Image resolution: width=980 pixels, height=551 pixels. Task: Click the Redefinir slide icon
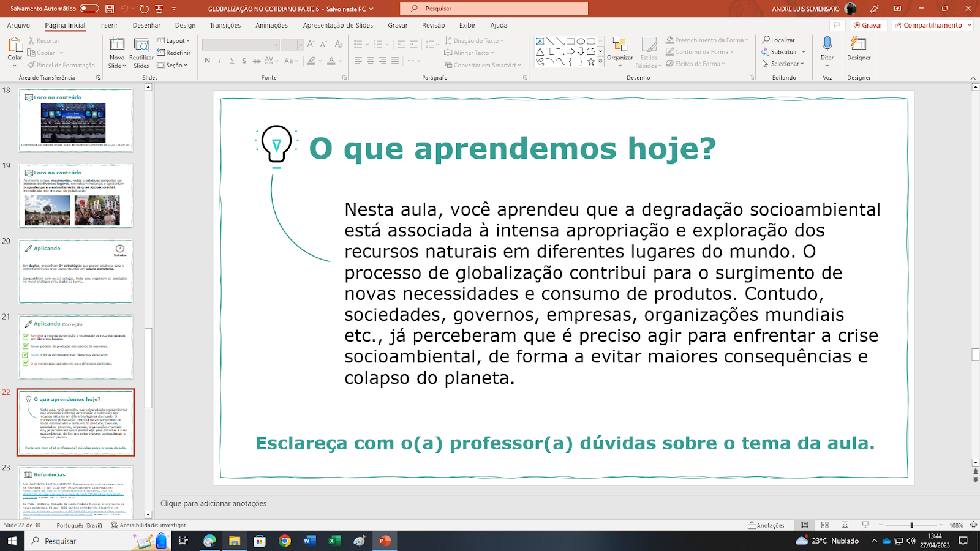coord(161,53)
